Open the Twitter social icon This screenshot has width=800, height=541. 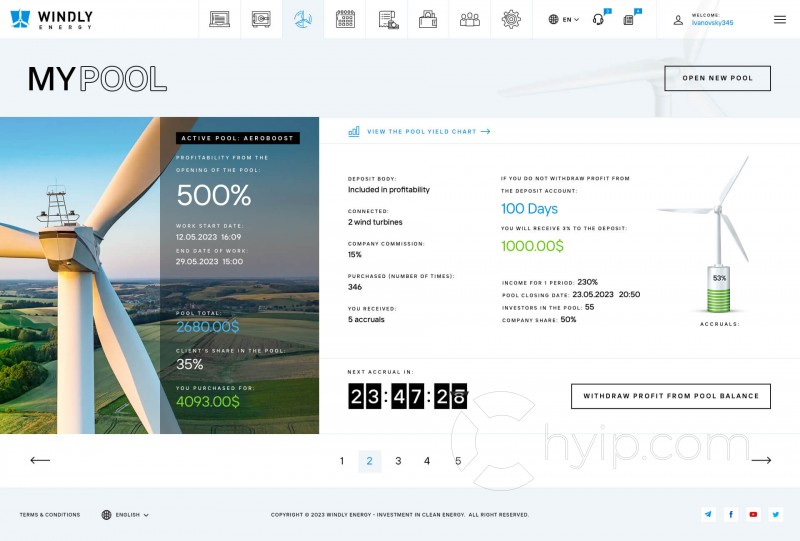coord(776,514)
